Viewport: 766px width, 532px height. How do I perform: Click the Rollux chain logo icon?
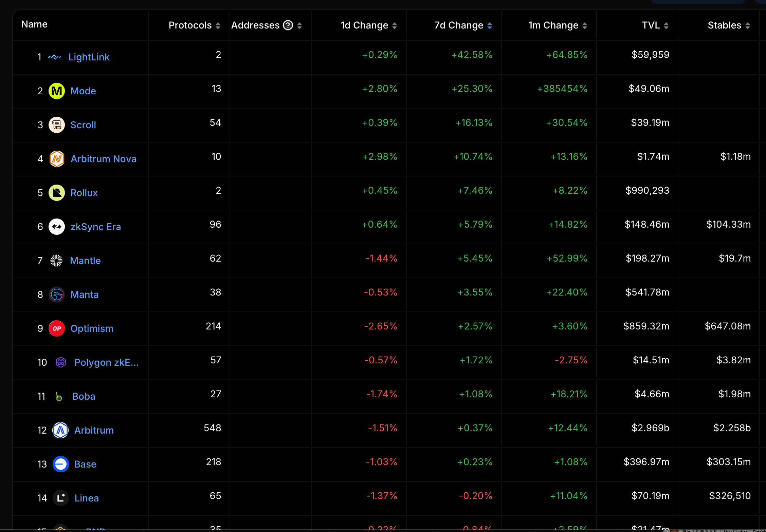(57, 193)
